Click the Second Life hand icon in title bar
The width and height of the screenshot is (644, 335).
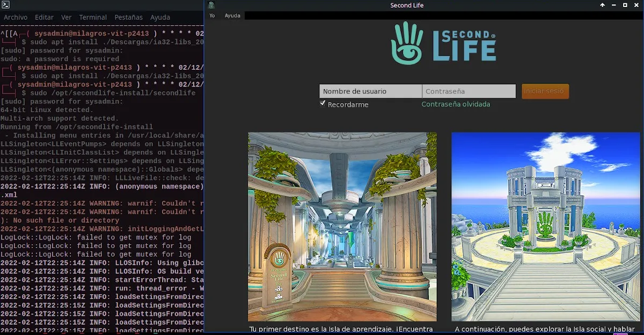211,5
